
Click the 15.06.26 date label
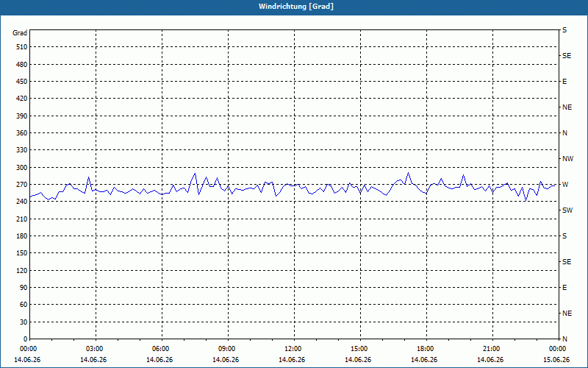pos(556,360)
